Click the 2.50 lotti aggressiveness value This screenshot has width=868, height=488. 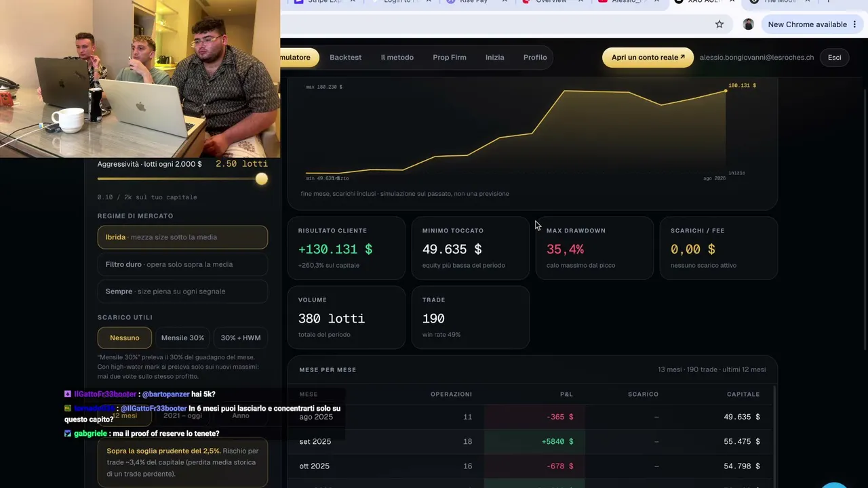tap(241, 164)
